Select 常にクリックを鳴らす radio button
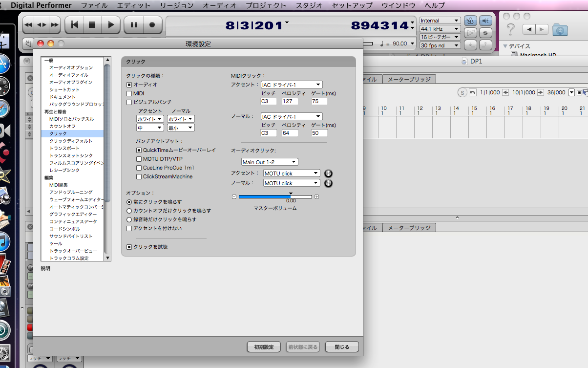The image size is (588, 368). [129, 202]
